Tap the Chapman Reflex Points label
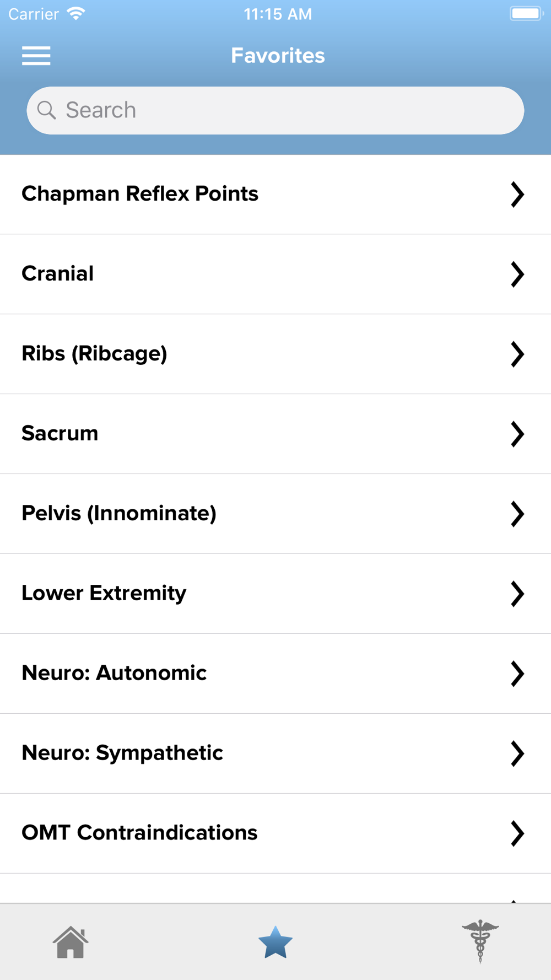The image size is (551, 980). (140, 193)
